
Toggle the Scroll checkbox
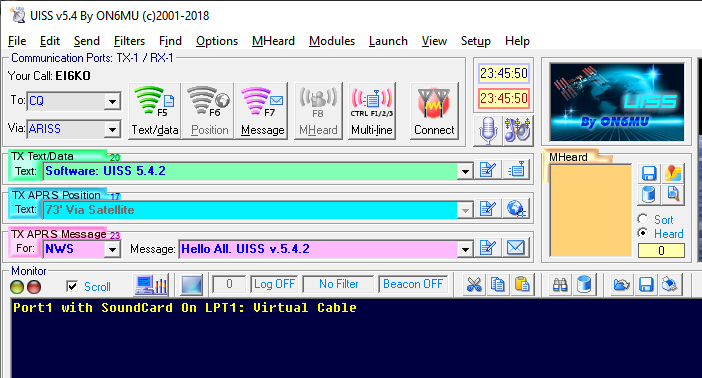pos(72,286)
